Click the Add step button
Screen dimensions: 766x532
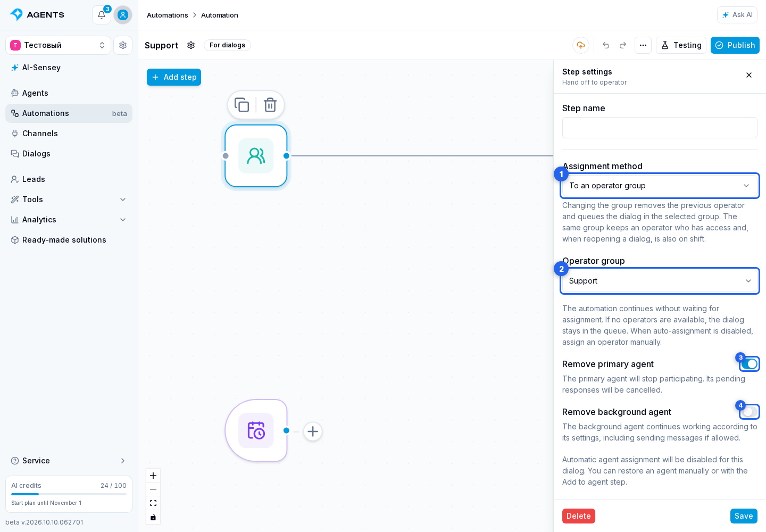click(x=174, y=77)
